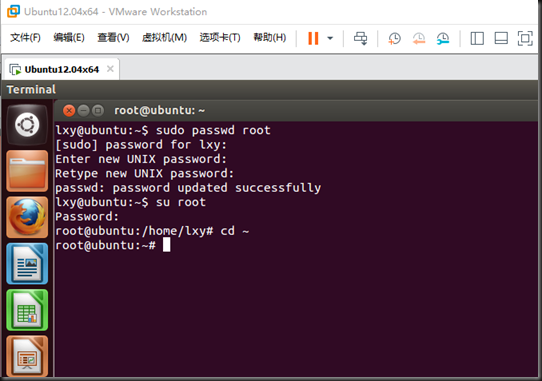Close the root@ubuntu terminal window
This screenshot has width=542, height=381.
click(x=69, y=111)
